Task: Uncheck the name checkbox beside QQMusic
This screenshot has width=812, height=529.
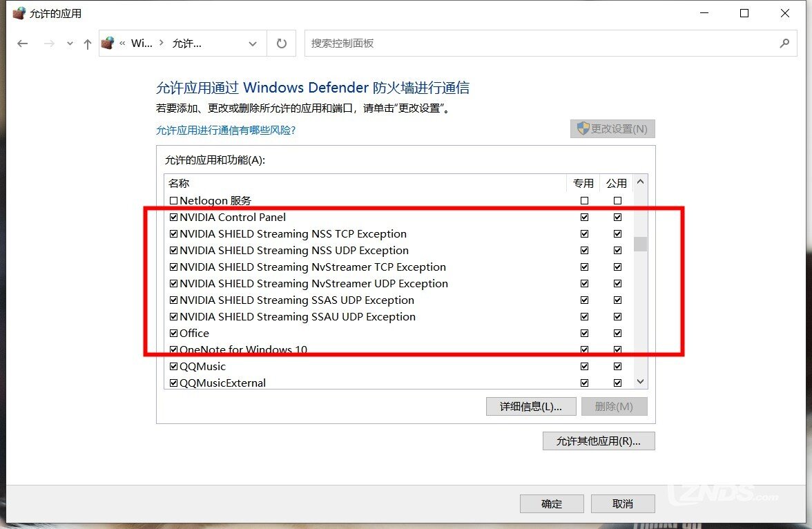Action: point(173,366)
